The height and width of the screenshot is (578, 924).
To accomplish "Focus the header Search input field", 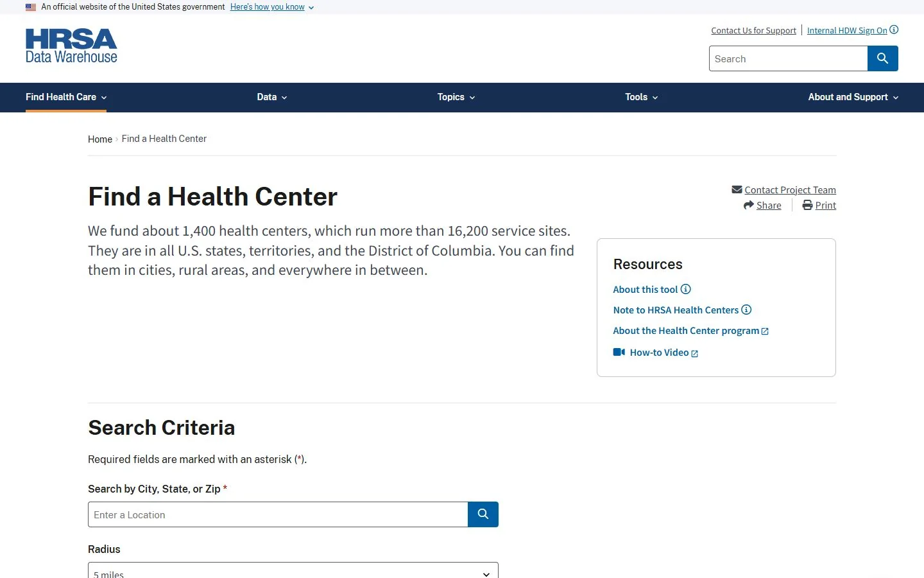I will point(788,58).
